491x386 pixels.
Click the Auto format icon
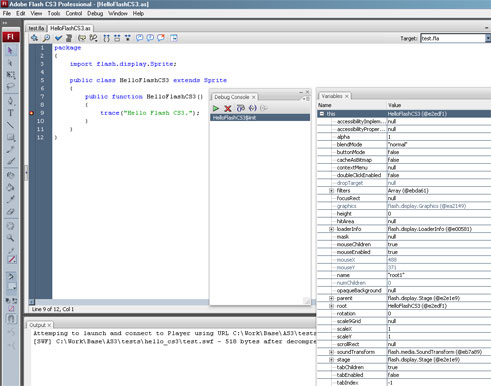(69, 38)
